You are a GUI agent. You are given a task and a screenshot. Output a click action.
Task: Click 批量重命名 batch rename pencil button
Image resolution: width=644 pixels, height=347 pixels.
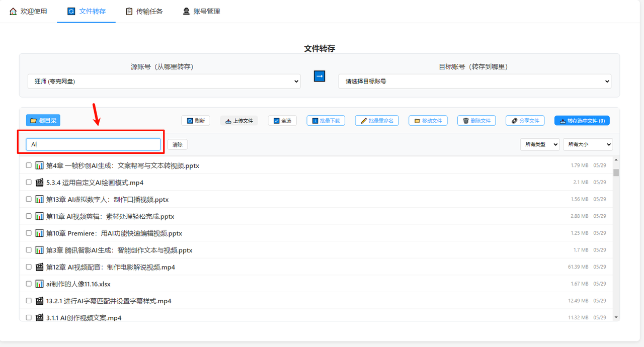click(x=377, y=121)
